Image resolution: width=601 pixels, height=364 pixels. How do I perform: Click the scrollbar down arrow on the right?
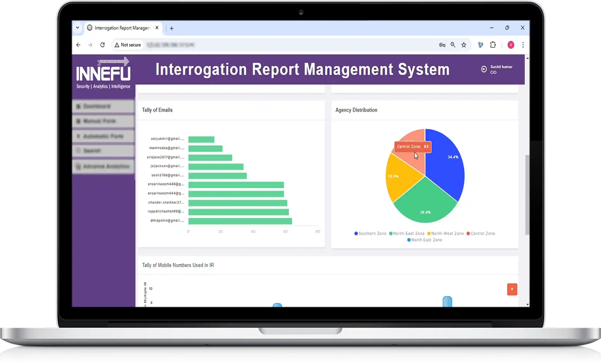tap(527, 304)
